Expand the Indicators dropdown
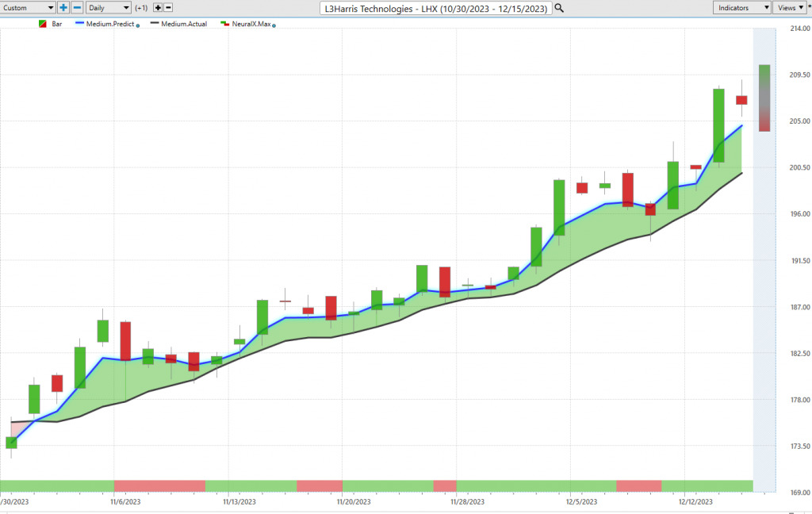812x514 pixels. click(x=742, y=8)
